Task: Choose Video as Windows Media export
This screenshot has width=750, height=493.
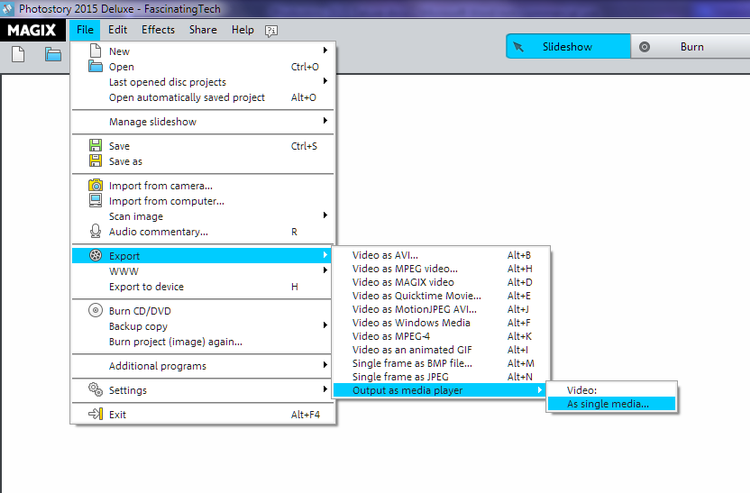Action: point(442,323)
